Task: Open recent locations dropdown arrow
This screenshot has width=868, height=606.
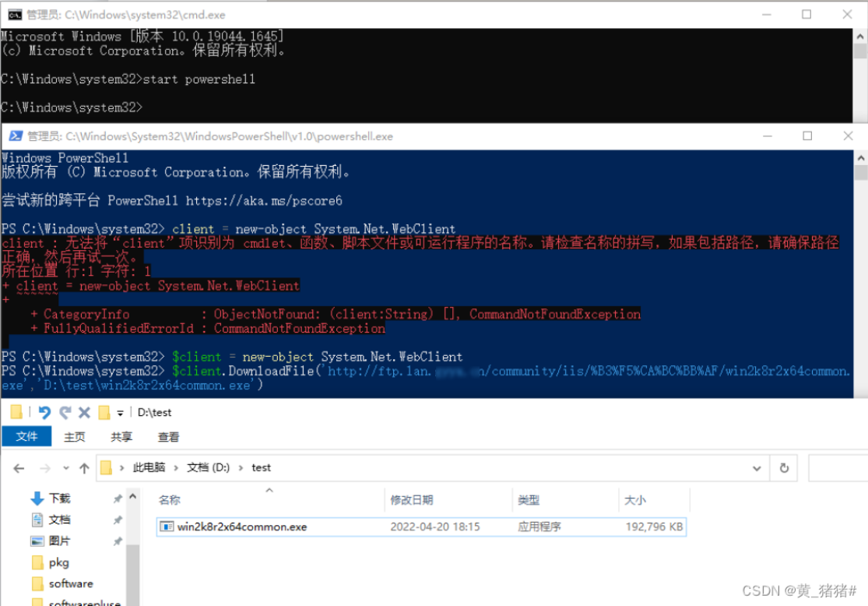Action: tap(66, 468)
